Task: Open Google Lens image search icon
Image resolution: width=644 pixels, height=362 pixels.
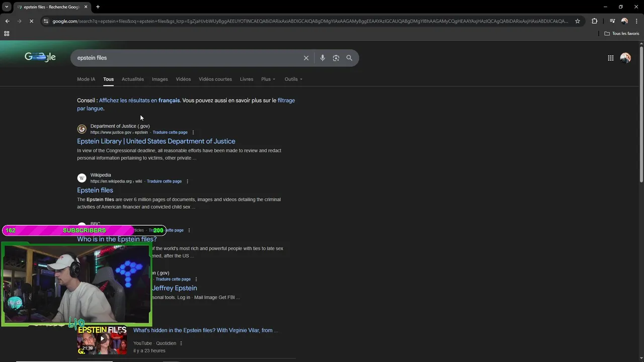Action: click(336, 58)
